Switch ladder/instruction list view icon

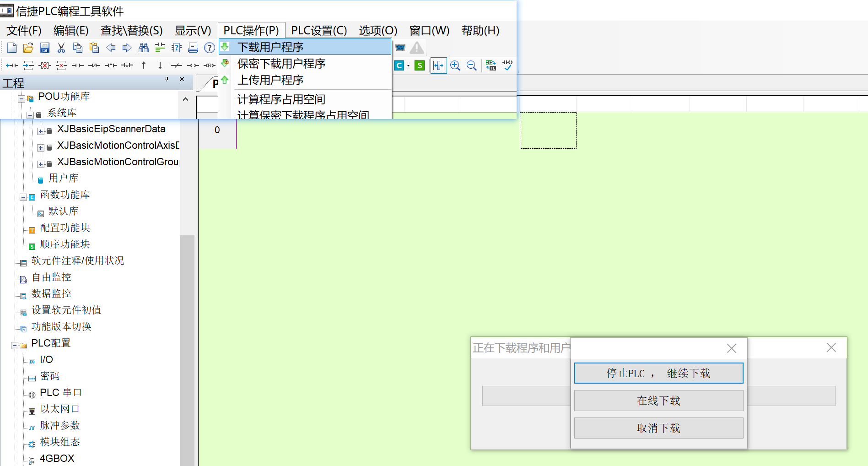tap(491, 65)
